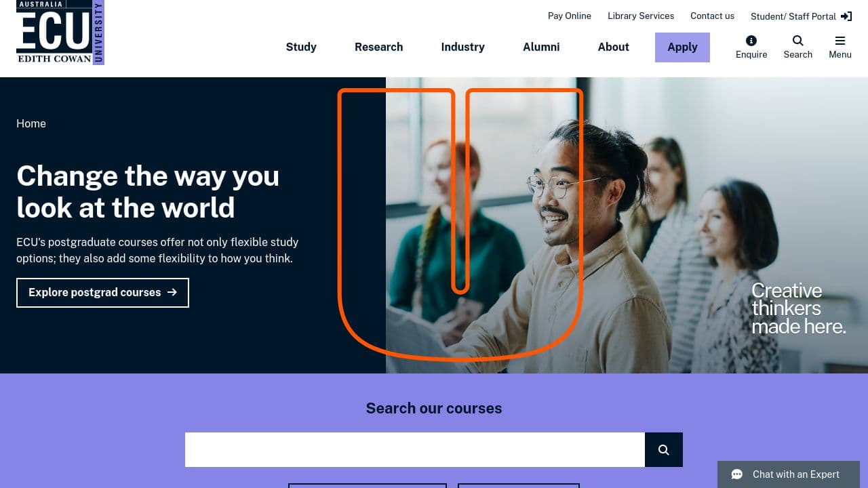Image resolution: width=868 pixels, height=488 pixels.
Task: Click the magnifying glass to search courses
Action: 663,449
